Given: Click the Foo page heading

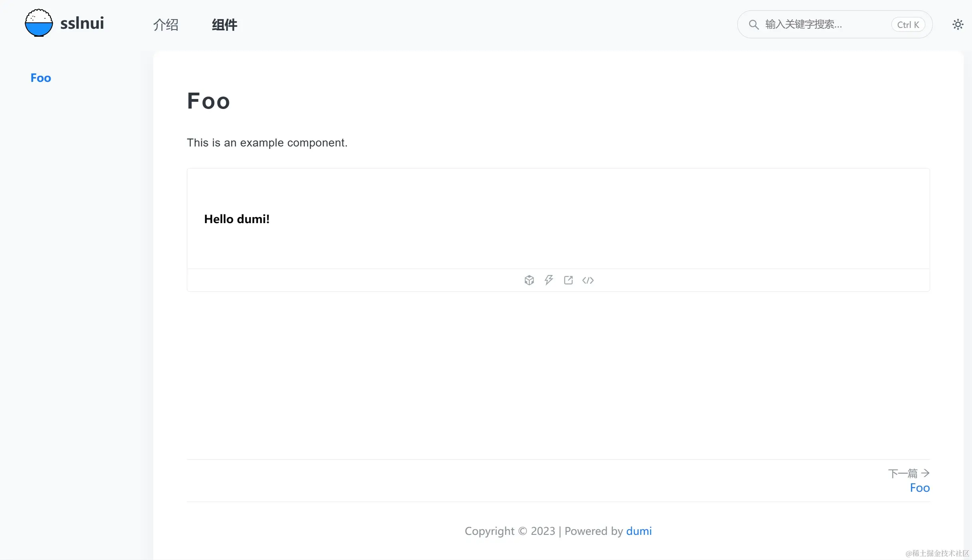Looking at the screenshot, I should click(208, 101).
